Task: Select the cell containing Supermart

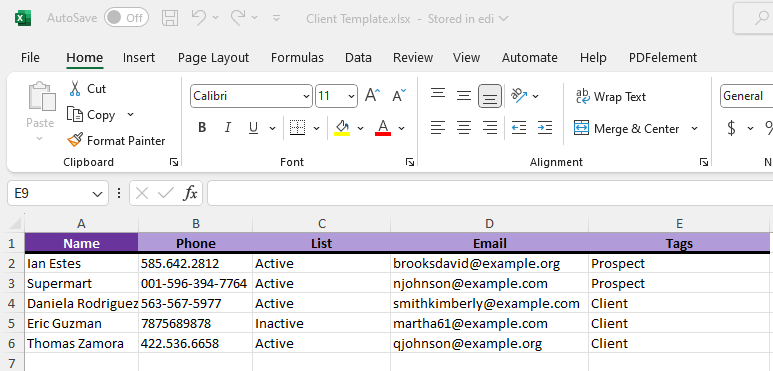Action: point(81,283)
